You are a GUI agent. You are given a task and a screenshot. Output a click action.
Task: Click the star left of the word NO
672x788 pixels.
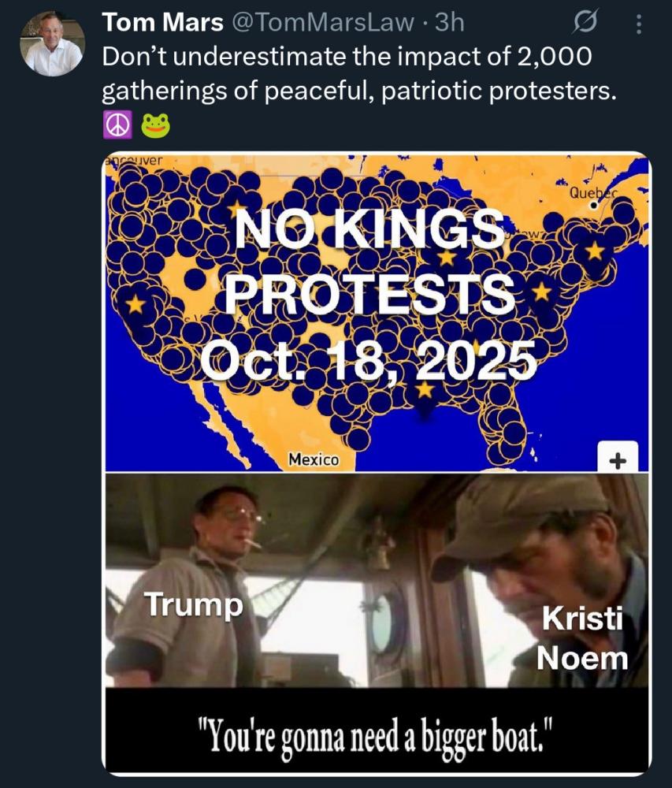[x=236, y=210]
